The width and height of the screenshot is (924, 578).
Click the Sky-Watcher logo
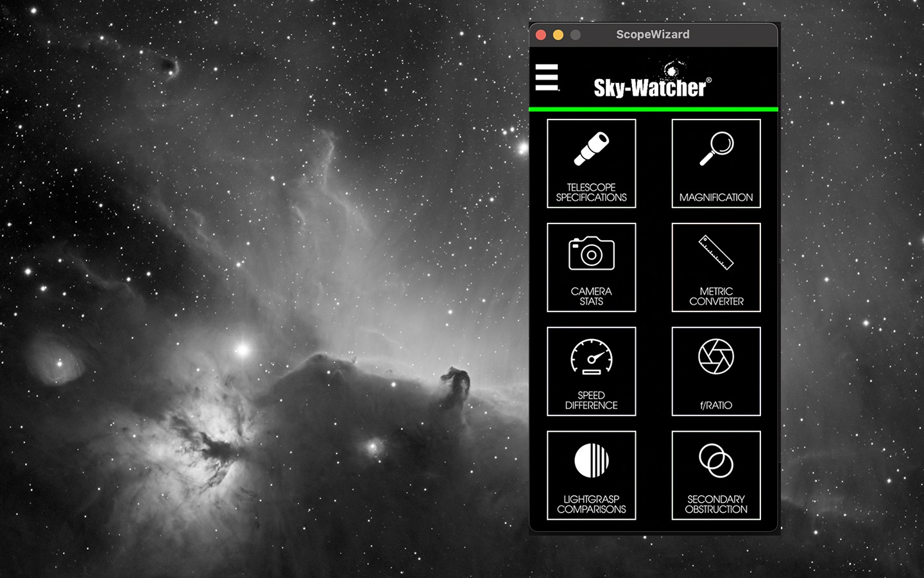[x=653, y=80]
